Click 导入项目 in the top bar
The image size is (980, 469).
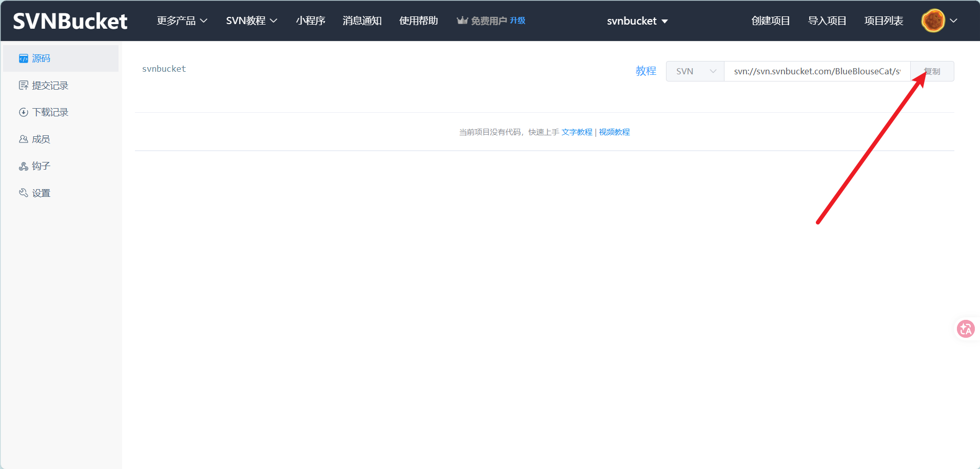(x=827, y=21)
